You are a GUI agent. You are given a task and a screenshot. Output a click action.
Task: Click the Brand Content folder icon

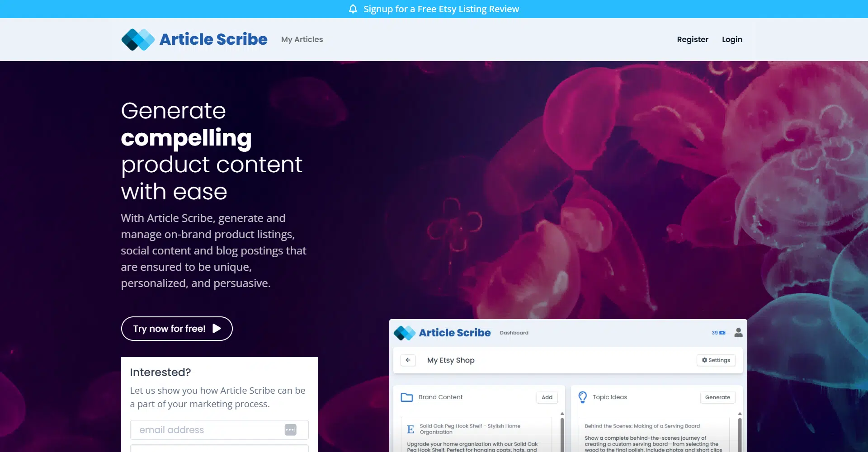406,397
